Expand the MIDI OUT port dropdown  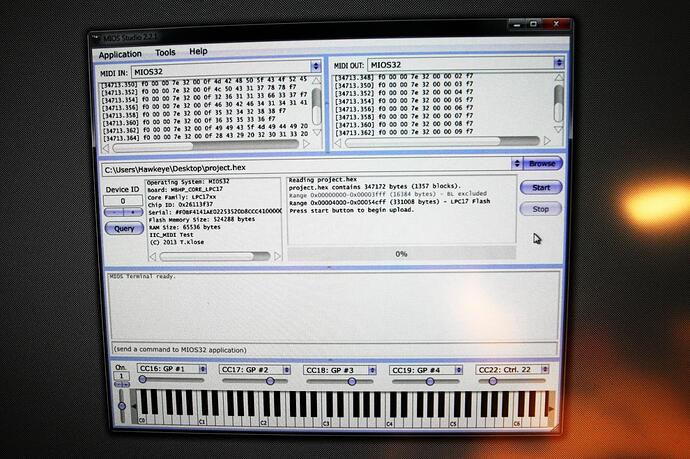pos(558,64)
